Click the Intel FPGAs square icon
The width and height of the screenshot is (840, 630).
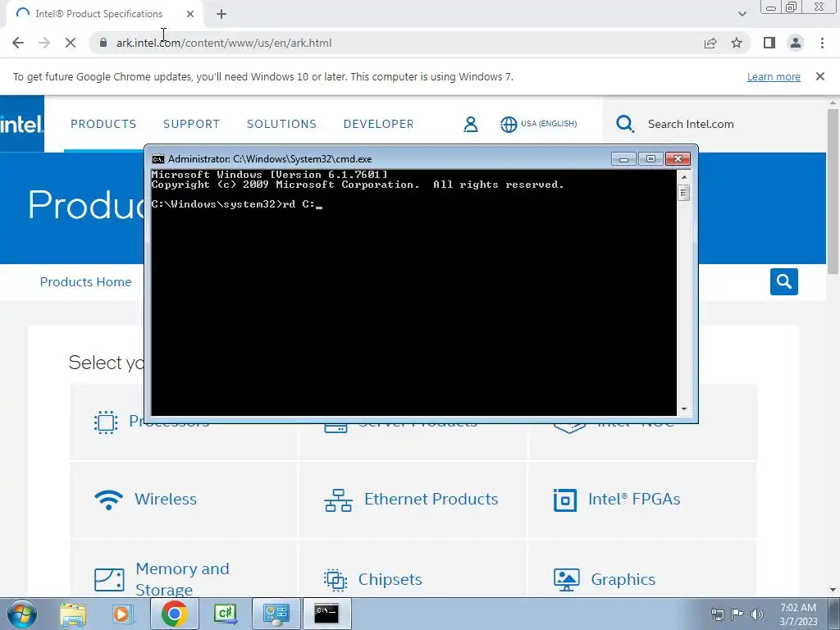pyautogui.click(x=564, y=500)
